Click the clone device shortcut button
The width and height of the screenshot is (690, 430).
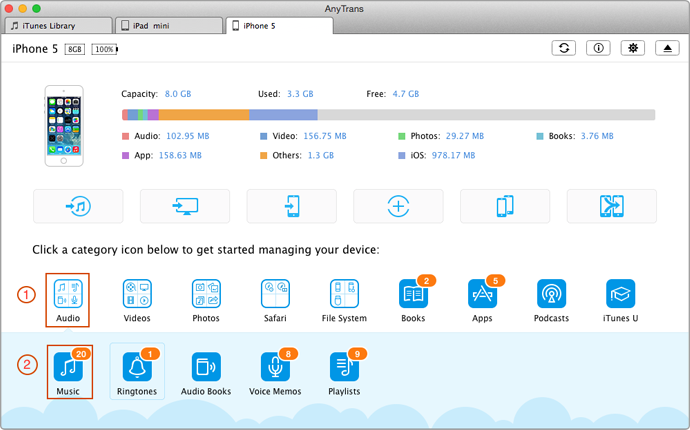coord(505,206)
